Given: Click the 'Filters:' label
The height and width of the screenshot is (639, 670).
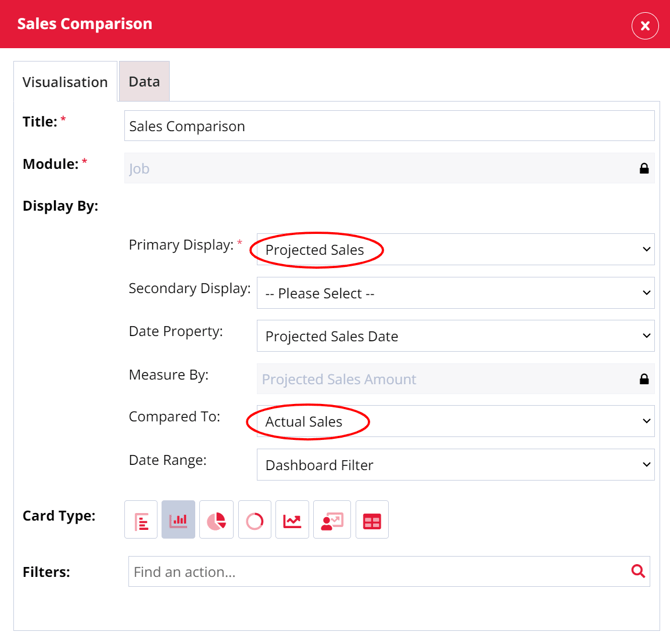Looking at the screenshot, I should [x=46, y=572].
